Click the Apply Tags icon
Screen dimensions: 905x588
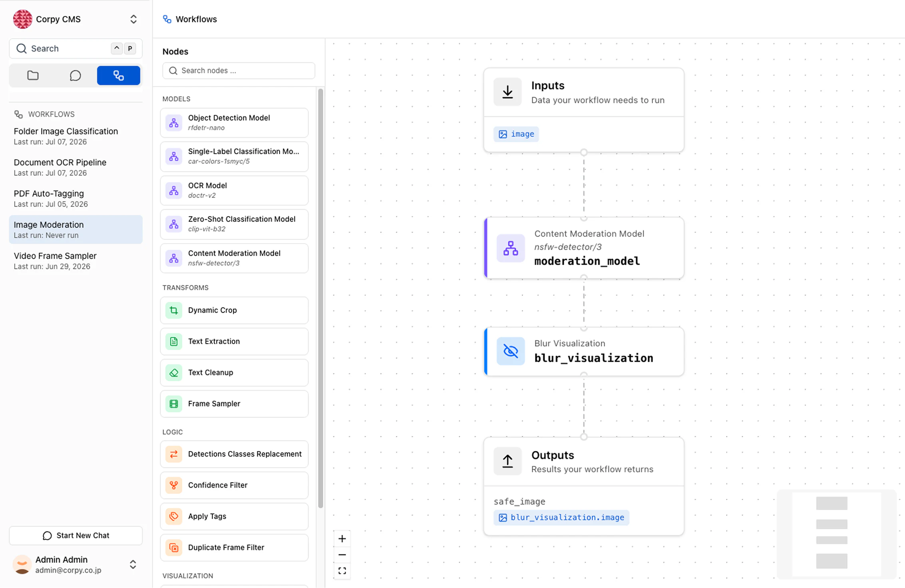pyautogui.click(x=174, y=516)
